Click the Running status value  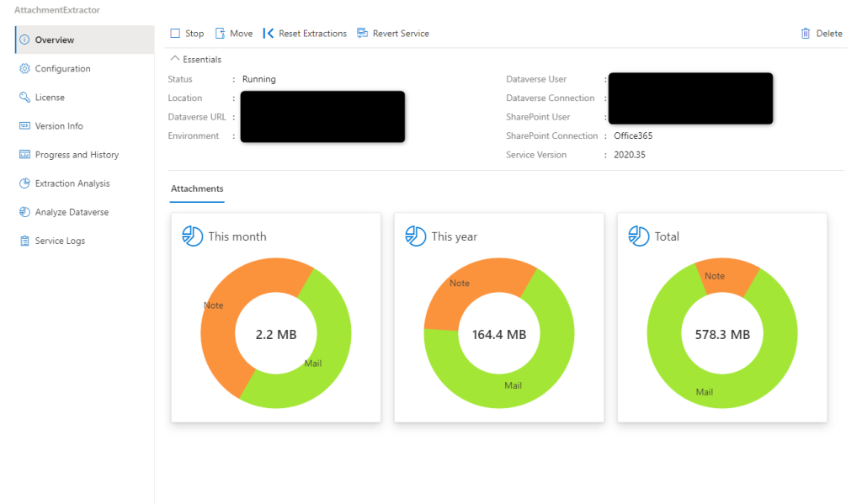click(259, 79)
